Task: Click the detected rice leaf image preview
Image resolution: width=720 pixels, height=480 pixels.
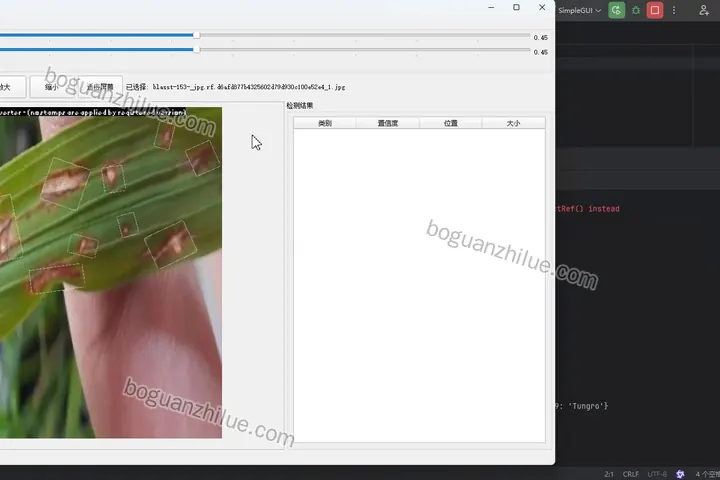Action: point(111,272)
